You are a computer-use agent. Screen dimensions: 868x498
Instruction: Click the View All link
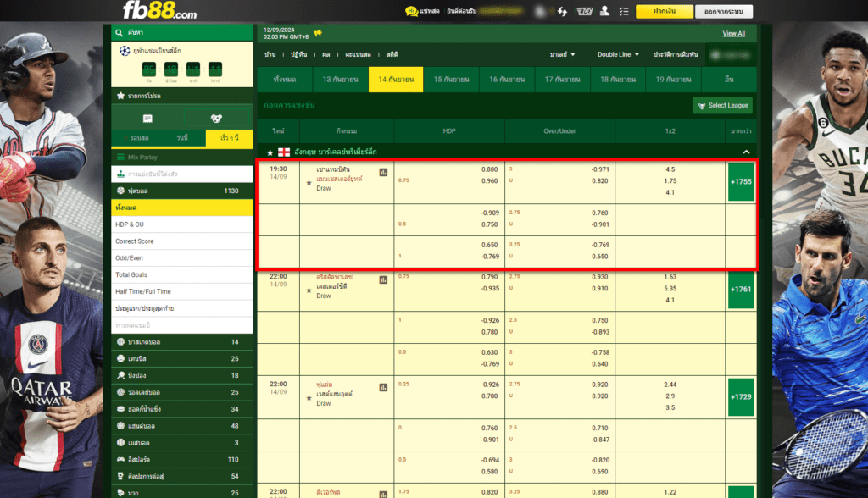tap(733, 34)
